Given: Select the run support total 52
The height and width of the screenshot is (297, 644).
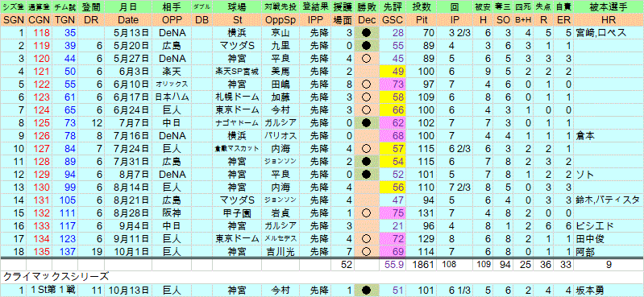Looking at the screenshot, I should pos(347,265).
